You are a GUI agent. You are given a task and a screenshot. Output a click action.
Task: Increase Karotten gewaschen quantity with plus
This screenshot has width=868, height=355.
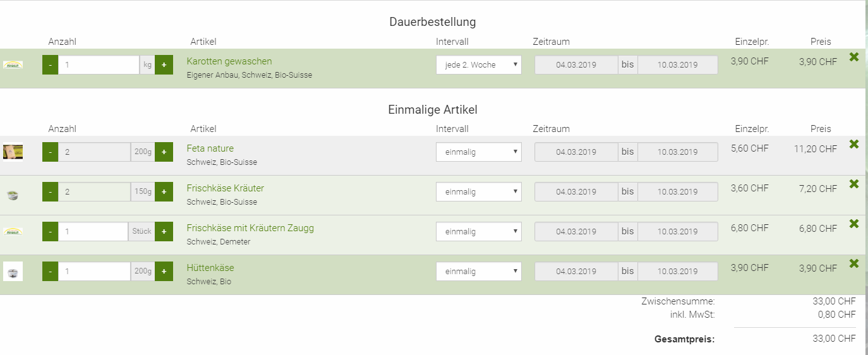(164, 65)
